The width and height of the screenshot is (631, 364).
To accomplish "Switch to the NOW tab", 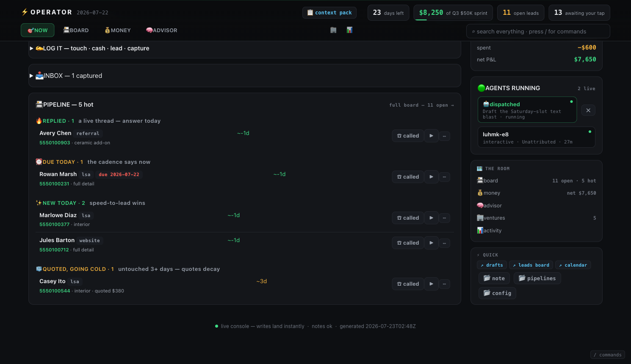I will point(38,30).
